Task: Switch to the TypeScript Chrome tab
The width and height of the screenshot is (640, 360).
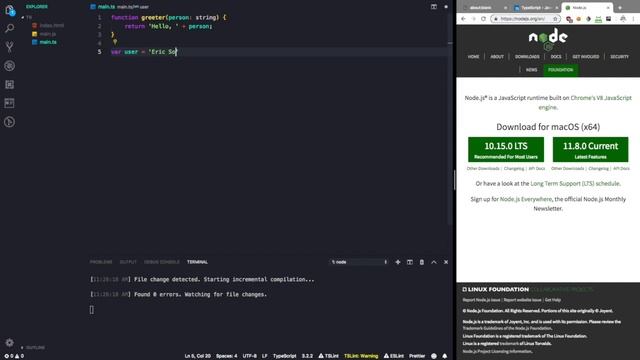Action: point(535,8)
